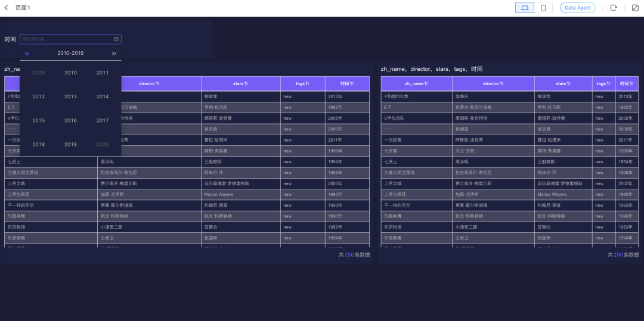Click 柳承龙 in the left table
Image resolution: width=644 pixels, height=321 pixels.
(210, 96)
